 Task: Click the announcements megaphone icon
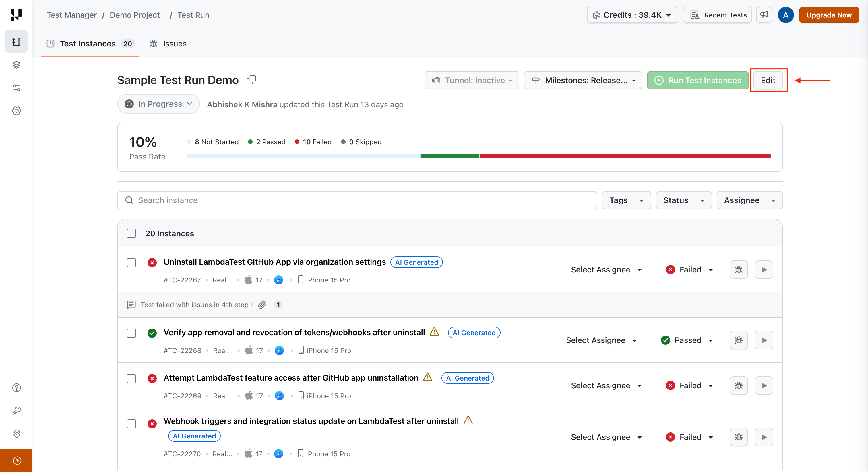click(x=764, y=15)
